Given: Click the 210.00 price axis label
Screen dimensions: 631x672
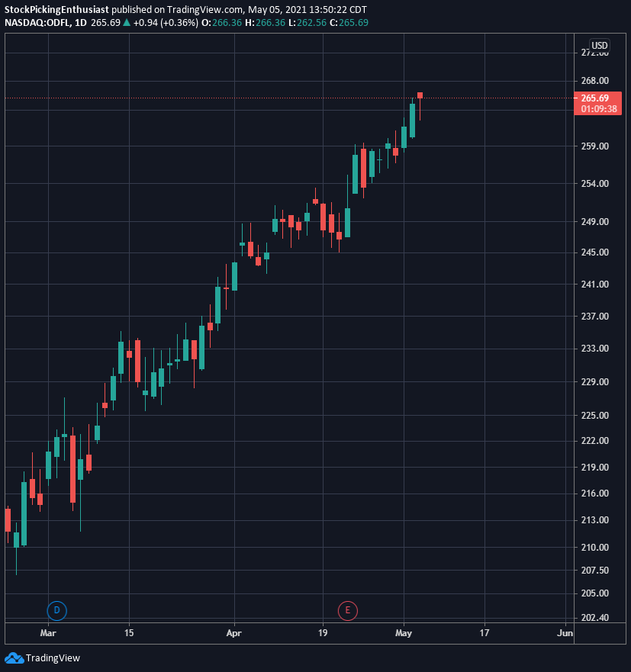Looking at the screenshot, I should point(594,547).
